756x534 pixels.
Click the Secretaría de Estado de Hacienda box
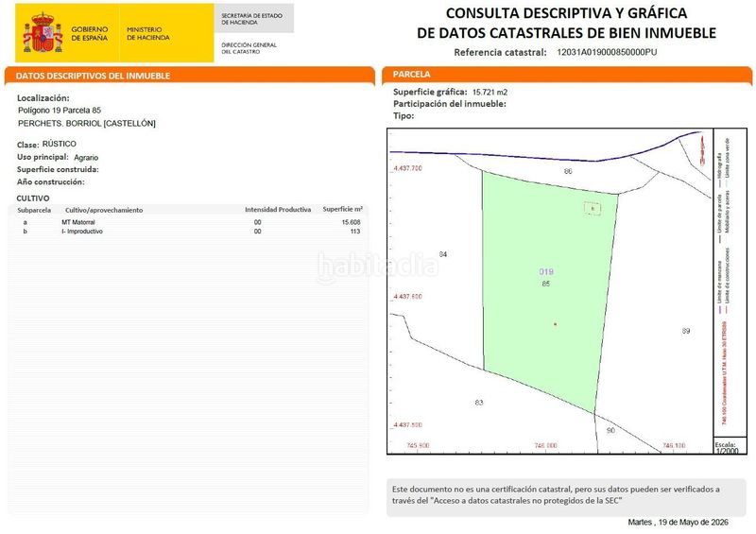coord(253,19)
